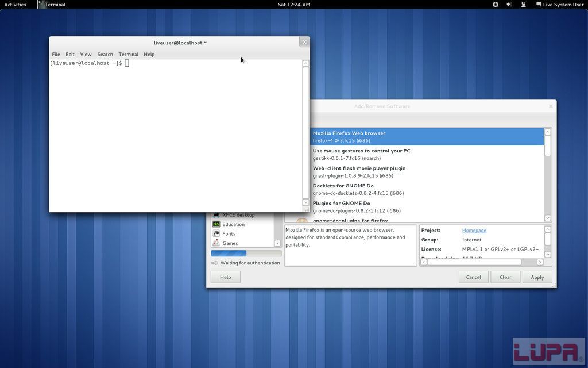Click the package list vertical scrollbar thumb

(x=547, y=145)
